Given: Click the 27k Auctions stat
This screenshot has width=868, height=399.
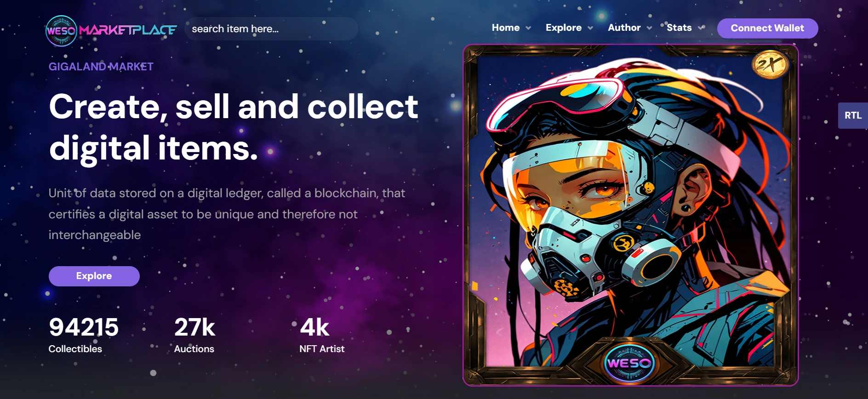Looking at the screenshot, I should coord(194,335).
